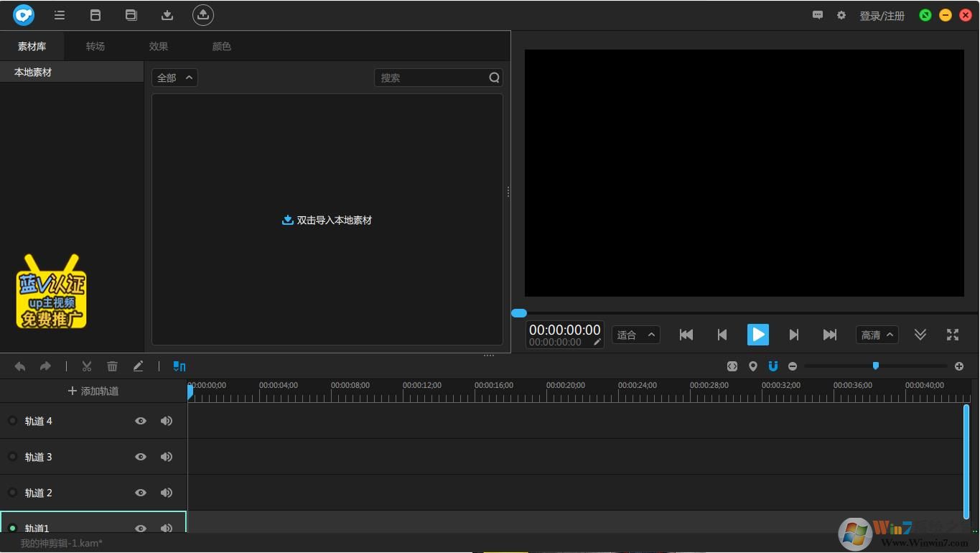The height and width of the screenshot is (553, 980).
Task: Open the 全部 filter dropdown
Action: click(x=174, y=78)
